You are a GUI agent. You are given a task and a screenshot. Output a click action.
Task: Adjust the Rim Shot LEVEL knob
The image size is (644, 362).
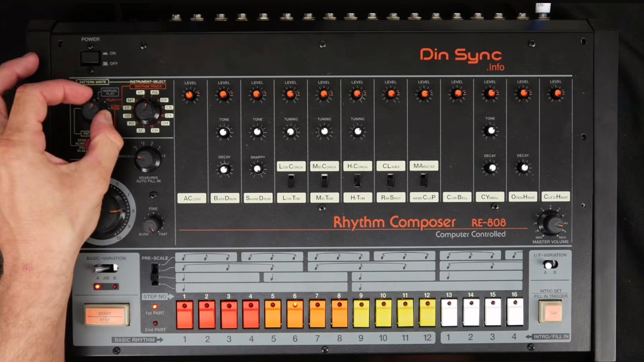[x=391, y=95]
